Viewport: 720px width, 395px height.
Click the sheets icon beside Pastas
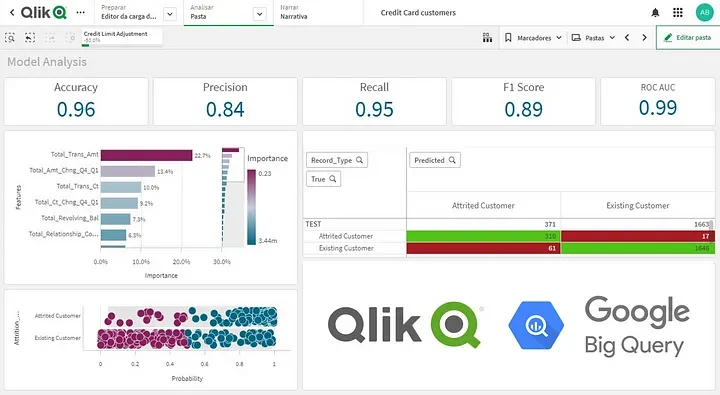(x=576, y=38)
